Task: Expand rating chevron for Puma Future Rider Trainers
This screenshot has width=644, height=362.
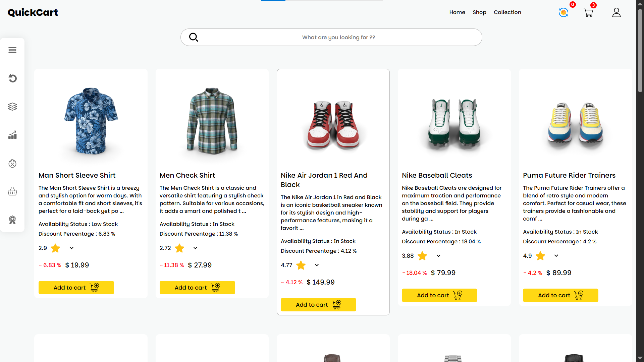Action: coord(556,256)
